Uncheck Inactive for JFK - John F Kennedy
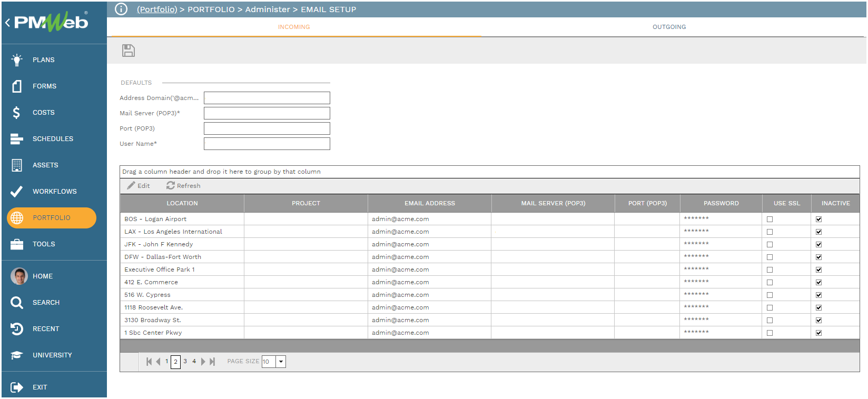Screen dimensions: 868x399 tap(818, 245)
